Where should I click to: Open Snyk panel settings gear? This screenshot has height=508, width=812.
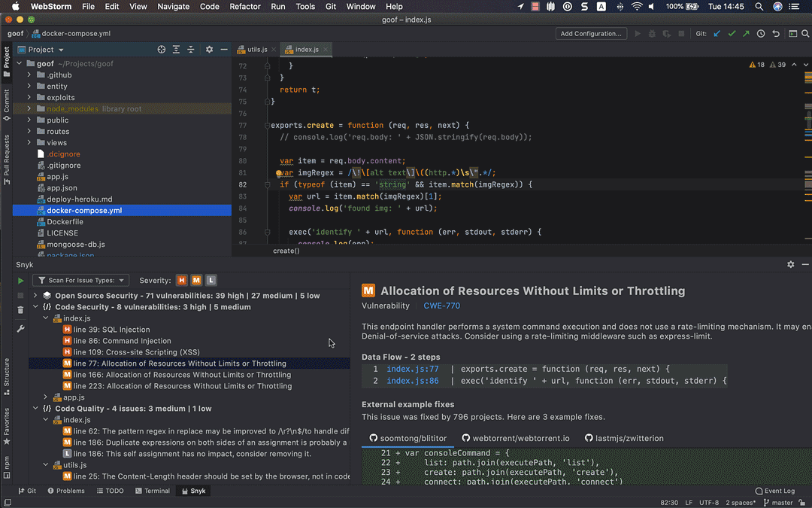tap(791, 264)
